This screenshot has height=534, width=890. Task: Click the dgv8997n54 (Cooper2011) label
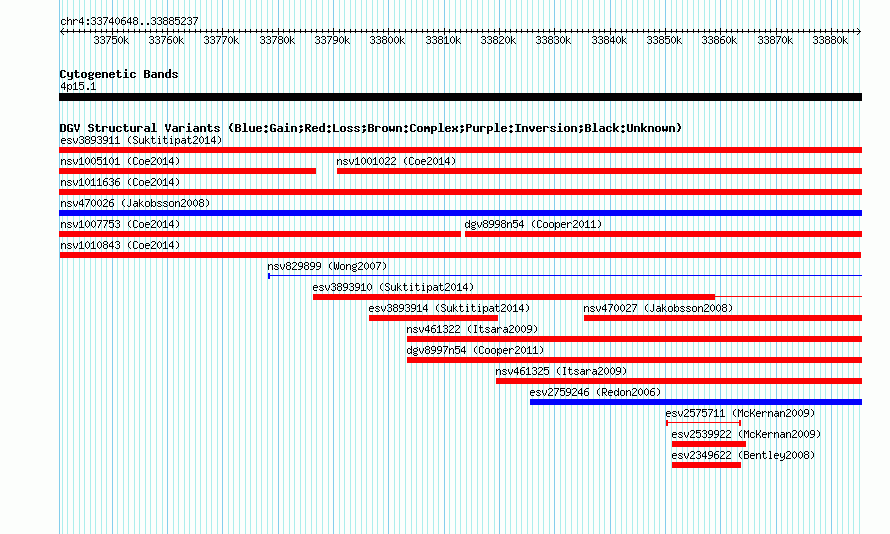point(475,350)
